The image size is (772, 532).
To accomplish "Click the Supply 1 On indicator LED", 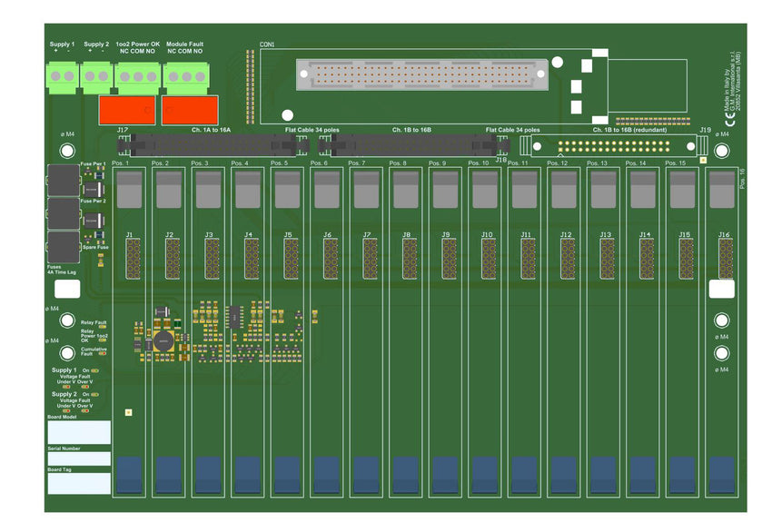I will point(95,371).
